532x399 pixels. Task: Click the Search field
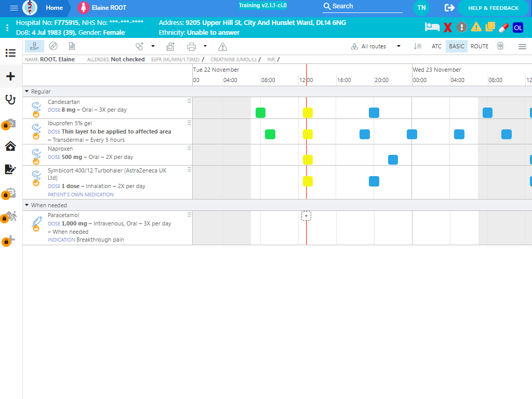click(362, 6)
